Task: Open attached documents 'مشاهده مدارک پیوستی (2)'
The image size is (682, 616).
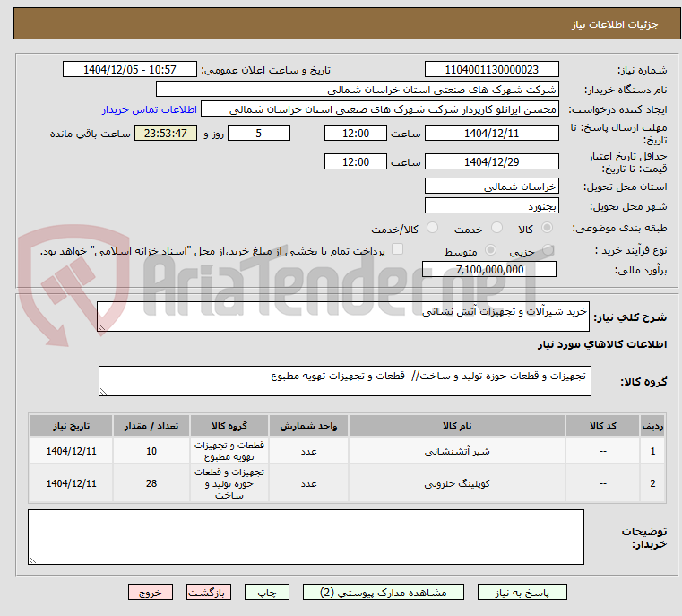Action: [384, 592]
